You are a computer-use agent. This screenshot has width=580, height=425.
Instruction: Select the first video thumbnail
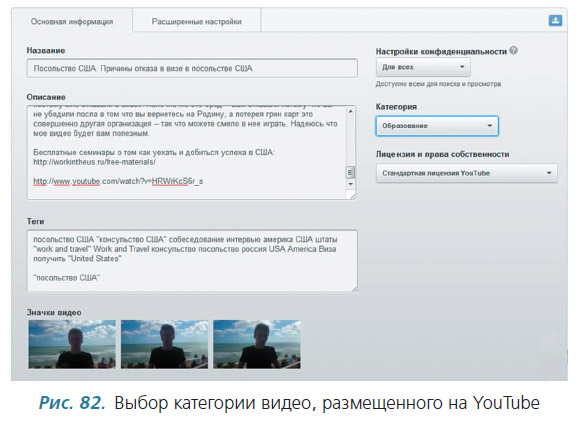[72, 344]
